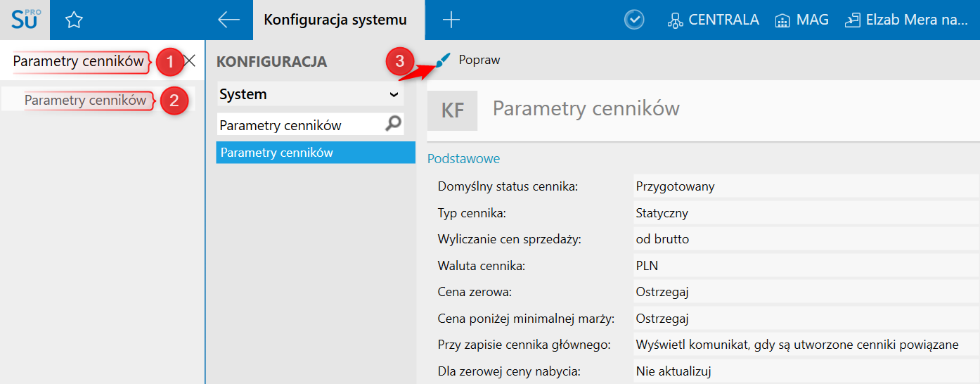Click the Popraw paintbrush icon

click(x=442, y=60)
